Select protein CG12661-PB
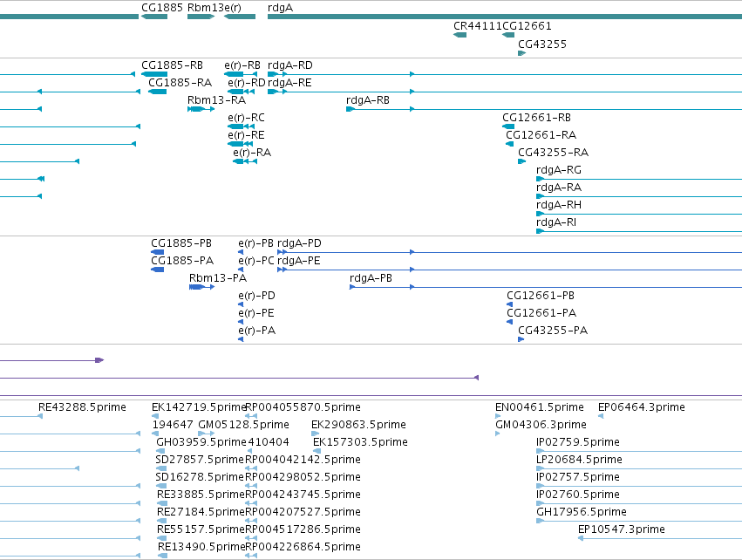742x560 pixels. pos(541,296)
